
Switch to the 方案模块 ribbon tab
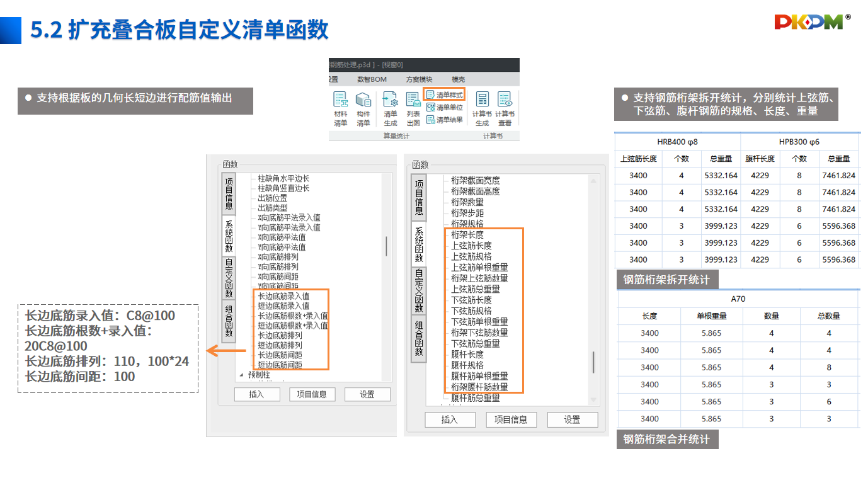[420, 79]
